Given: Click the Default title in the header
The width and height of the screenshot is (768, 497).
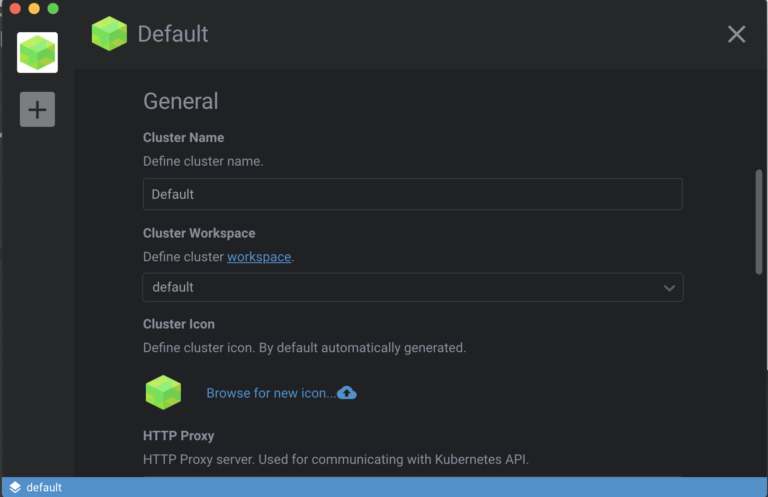Looking at the screenshot, I should coord(173,34).
